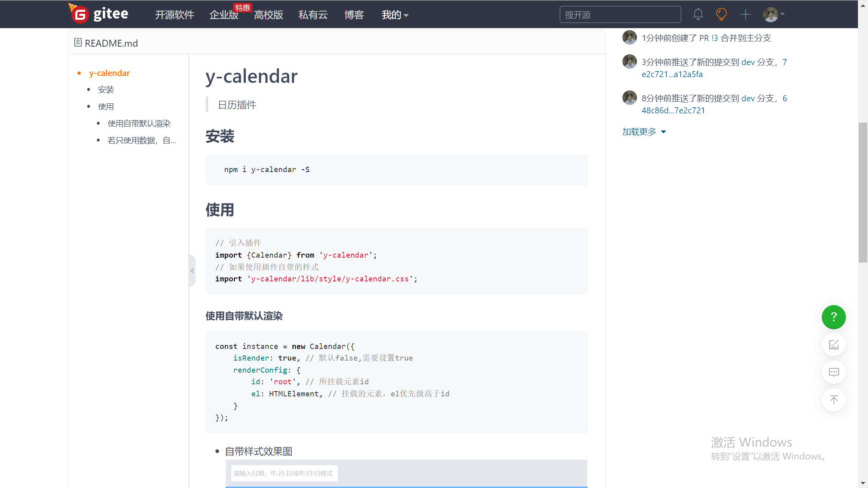
Task: Open the PR !3 link
Action: pyautogui.click(x=714, y=38)
